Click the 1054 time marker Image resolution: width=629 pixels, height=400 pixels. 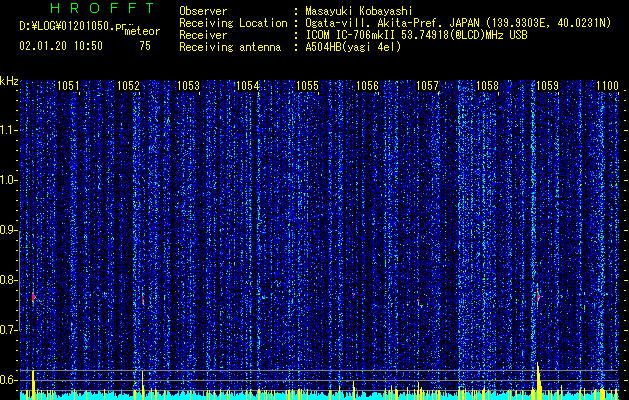248,85
